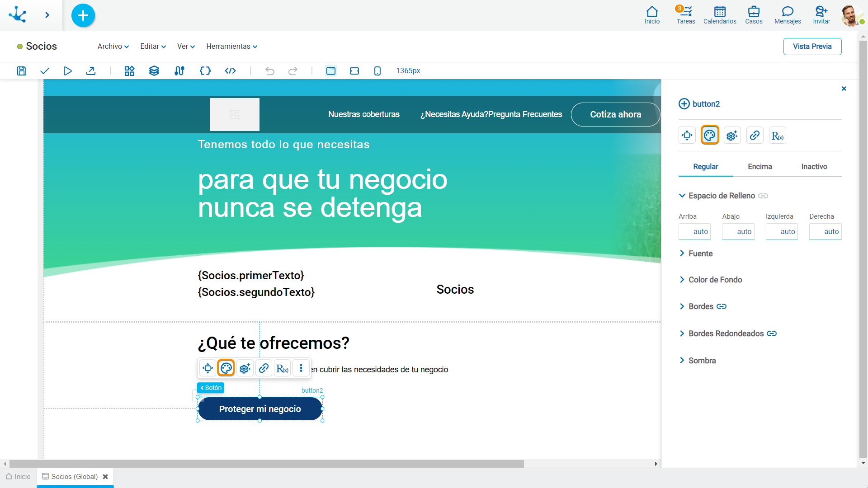
Task: Click the redo arrow
Action: pos(293,71)
